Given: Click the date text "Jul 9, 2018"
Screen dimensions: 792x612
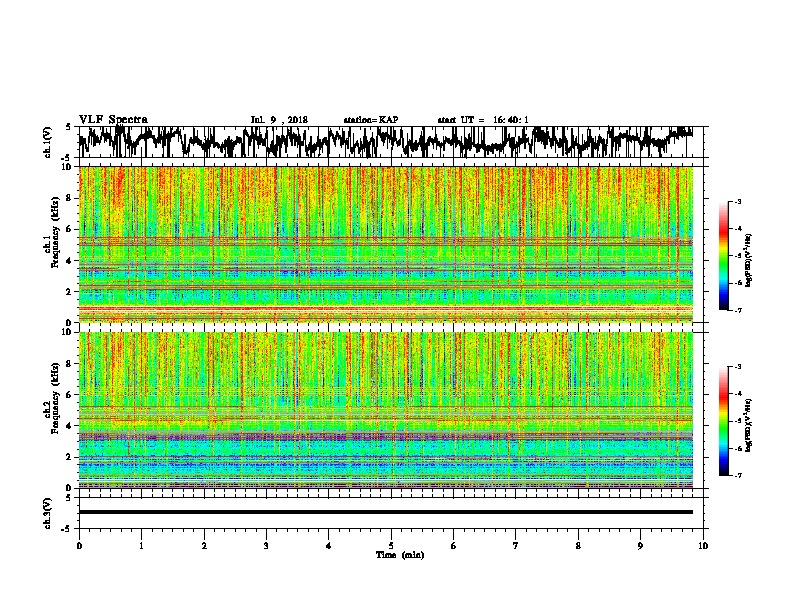Looking at the screenshot, I should 279,120.
